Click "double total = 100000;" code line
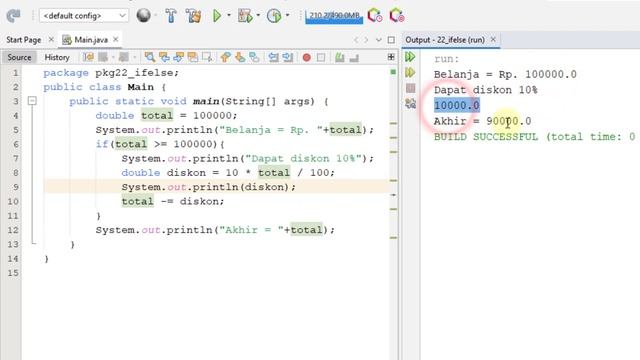The height and width of the screenshot is (360, 640). (x=166, y=116)
